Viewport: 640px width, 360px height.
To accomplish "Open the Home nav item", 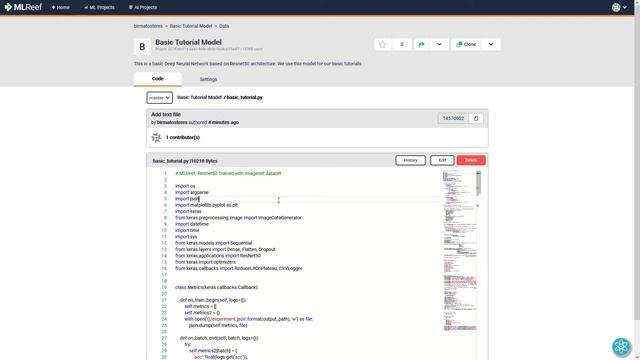I will tap(60, 7).
